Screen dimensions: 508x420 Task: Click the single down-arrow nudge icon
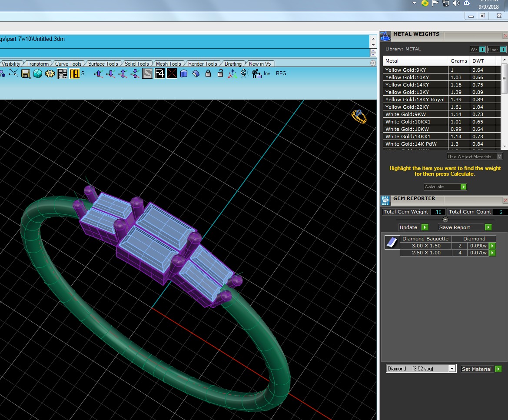pos(110,74)
